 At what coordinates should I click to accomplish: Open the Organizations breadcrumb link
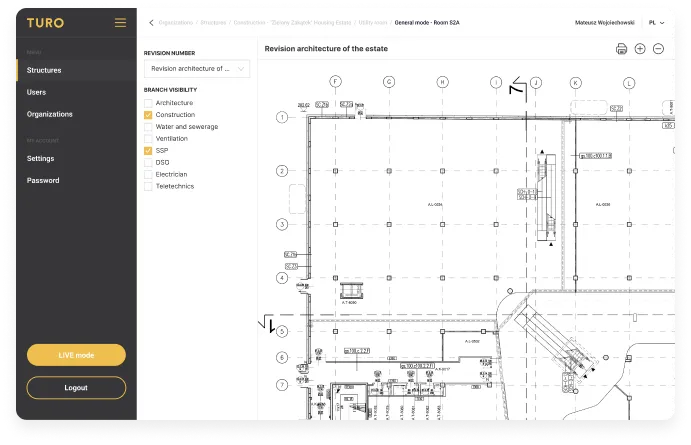click(x=176, y=22)
